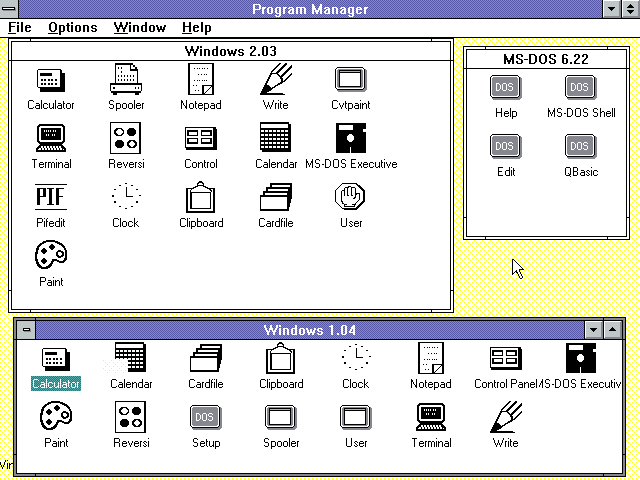Activate the MS-DOS 6.22 group title bar
Viewport: 640px width, 480px height.
(x=546, y=59)
